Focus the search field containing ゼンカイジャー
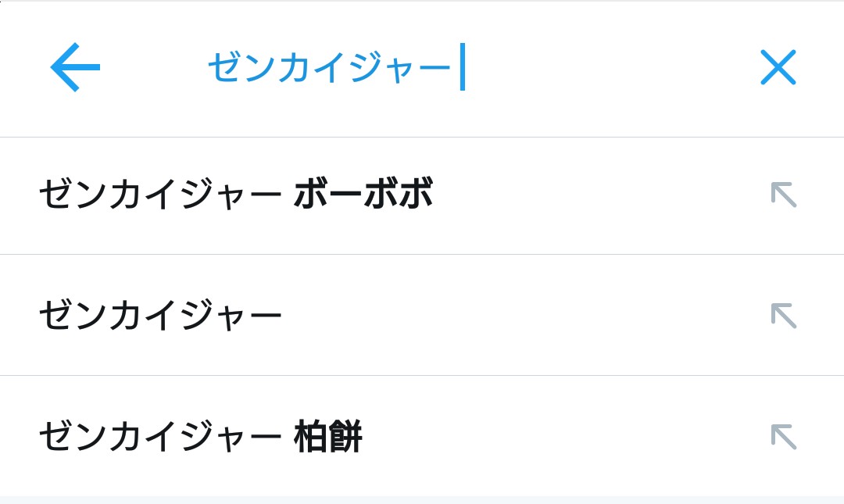Screen dimensions: 844x504 point(328,68)
